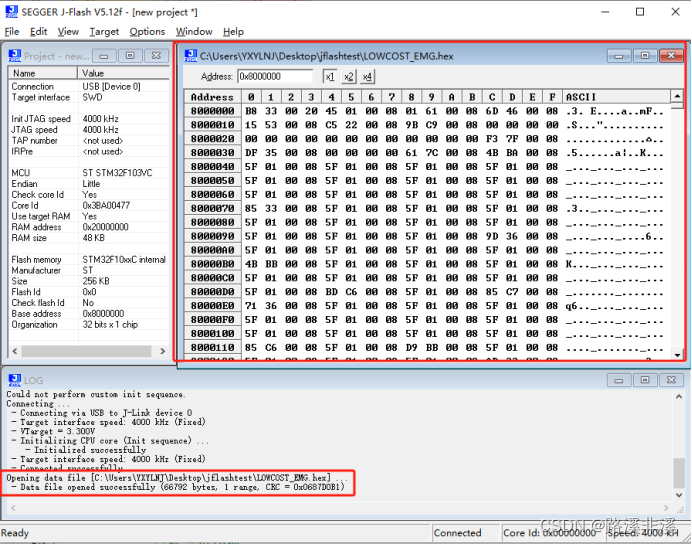Click the ASCII column header

[617, 97]
